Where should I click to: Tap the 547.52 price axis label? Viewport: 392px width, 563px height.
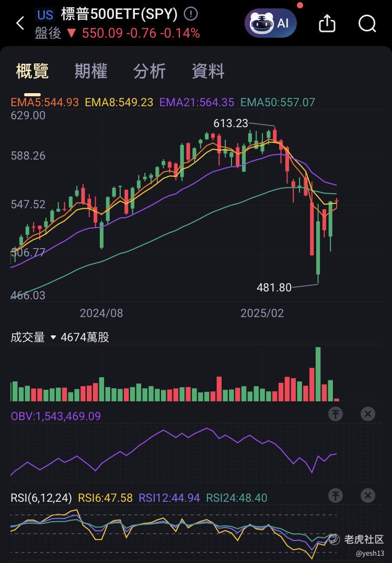28,204
